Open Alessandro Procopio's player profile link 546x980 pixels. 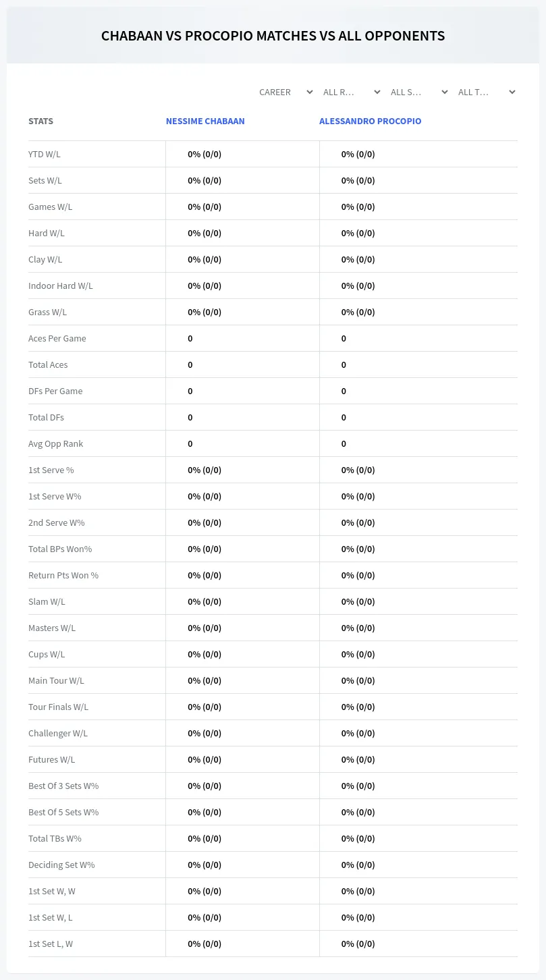pos(370,121)
